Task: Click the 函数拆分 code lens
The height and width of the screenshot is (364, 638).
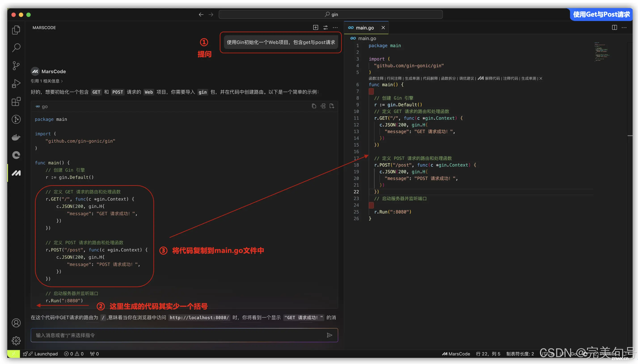Action: click(x=448, y=79)
